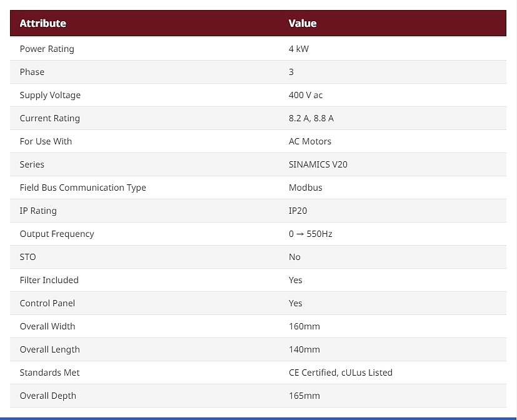Image resolution: width=517 pixels, height=420 pixels.
Task: Select the 4 kW power rating value
Action: pyautogui.click(x=299, y=49)
